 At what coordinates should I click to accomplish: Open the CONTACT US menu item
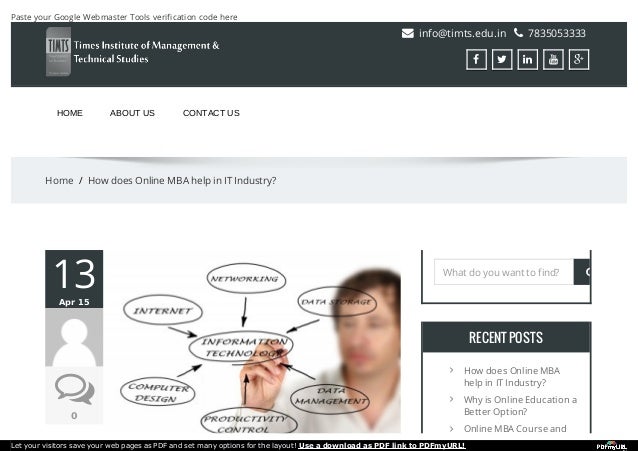click(211, 113)
